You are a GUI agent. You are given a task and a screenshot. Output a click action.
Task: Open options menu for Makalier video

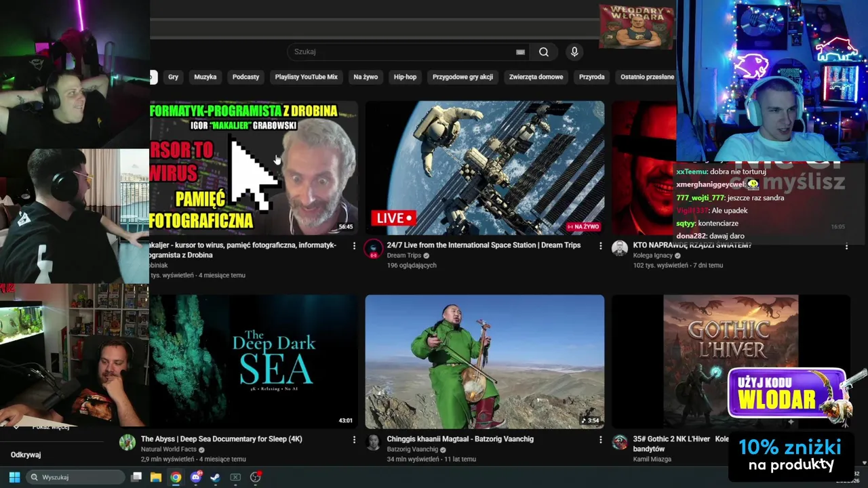pyautogui.click(x=354, y=246)
